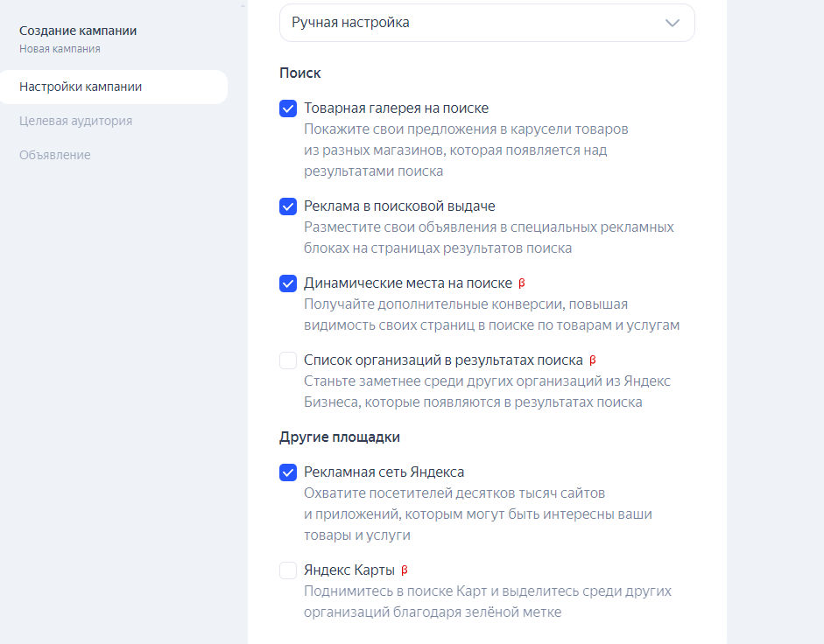
Task: Disable Динамические места на поиске checkbox
Action: point(288,283)
